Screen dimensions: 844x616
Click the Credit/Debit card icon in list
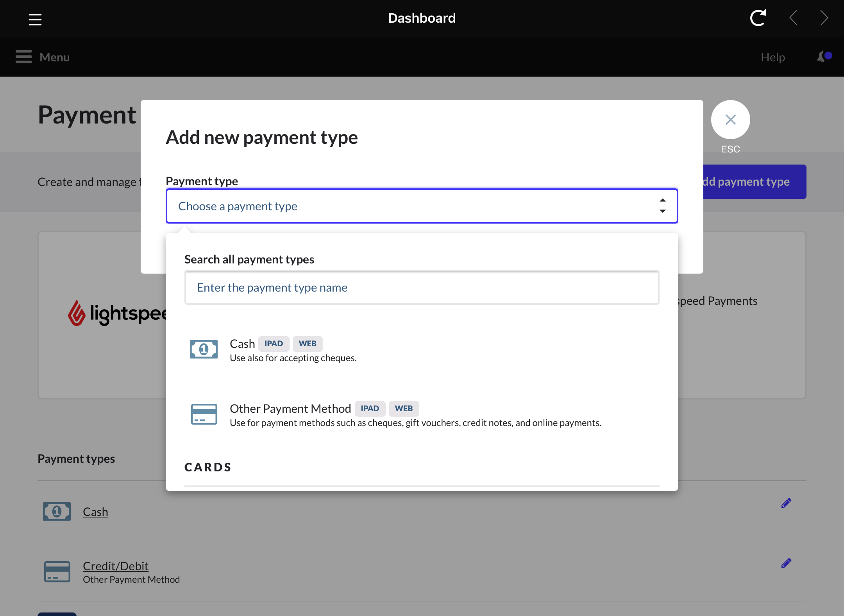pos(57,572)
